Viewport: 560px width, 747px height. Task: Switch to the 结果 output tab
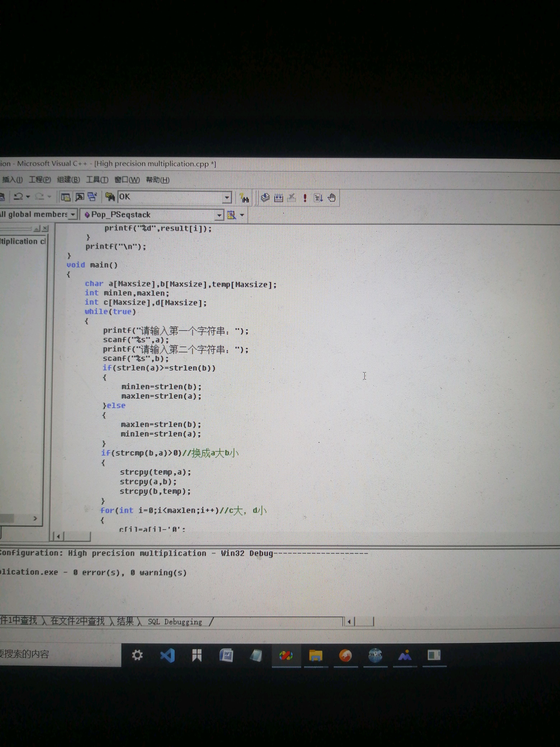125,621
